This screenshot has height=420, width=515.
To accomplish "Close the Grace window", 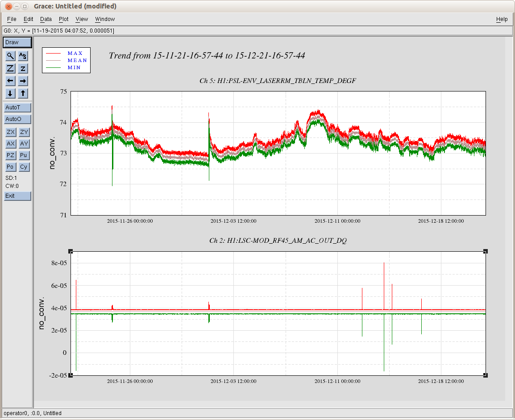I will 9,6.
